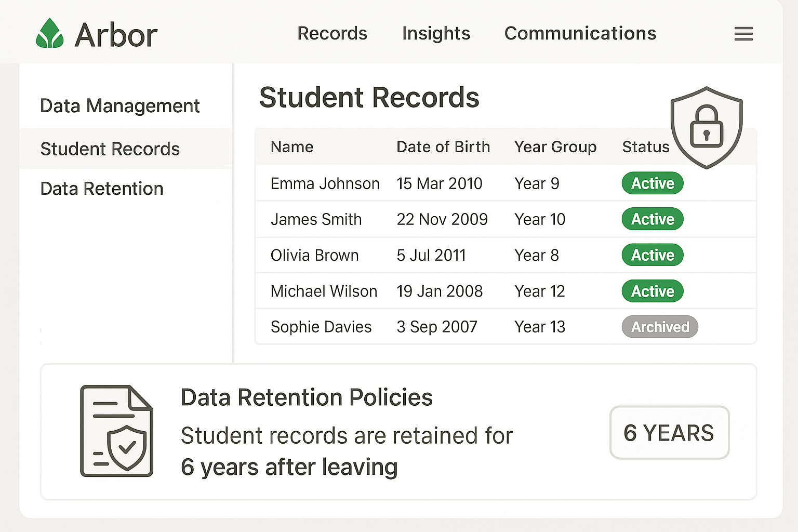The image size is (798, 532).
Task: Click the Year 13 cell
Action: point(540,327)
